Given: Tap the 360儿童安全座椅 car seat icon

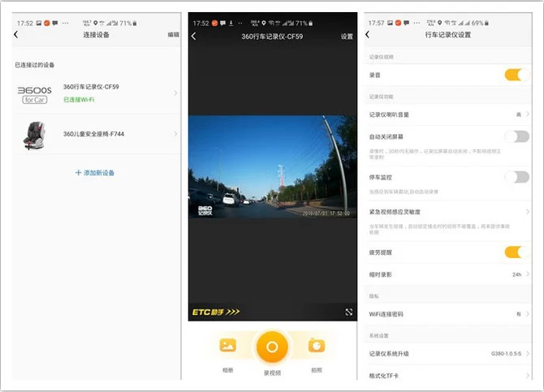Looking at the screenshot, I should [x=33, y=134].
